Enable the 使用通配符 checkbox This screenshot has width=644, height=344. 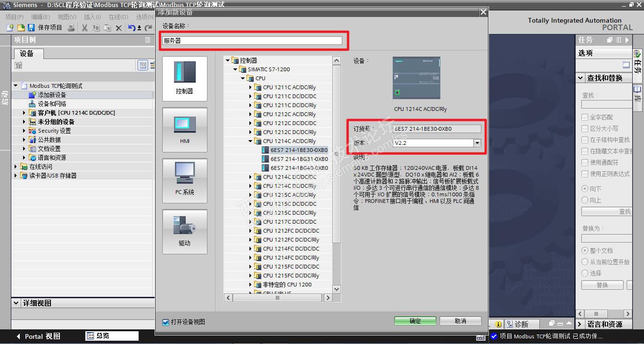(585, 162)
